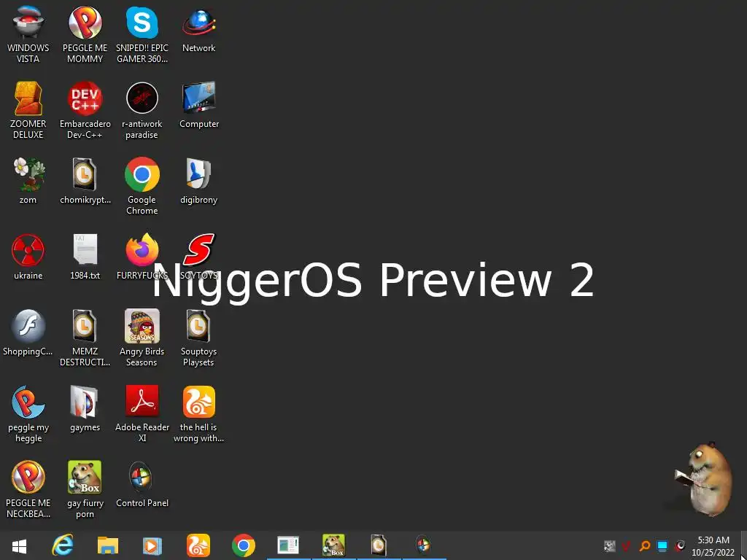This screenshot has width=747, height=560.
Task: Launch Adobe Reader XI from the desktop
Action: pos(142,413)
